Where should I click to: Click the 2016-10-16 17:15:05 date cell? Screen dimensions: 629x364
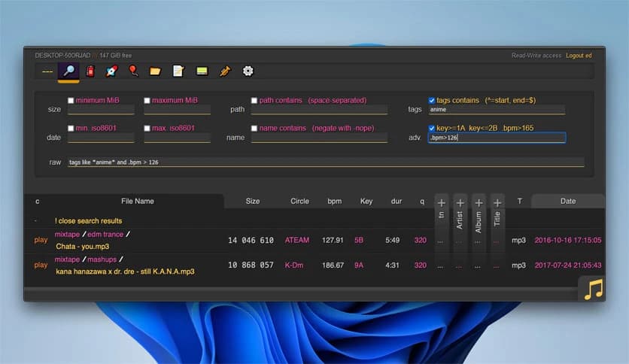[568, 240]
